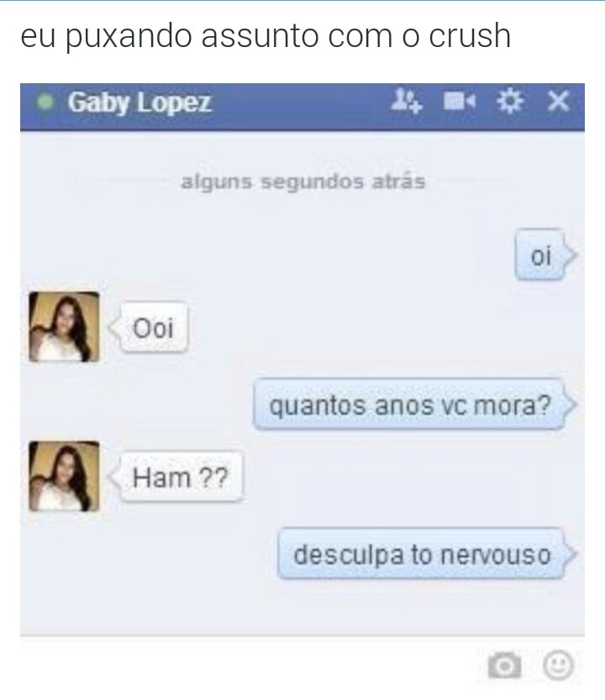The height and width of the screenshot is (700, 605).
Task: Start a video call with Gaby Lopez
Action: tap(459, 102)
